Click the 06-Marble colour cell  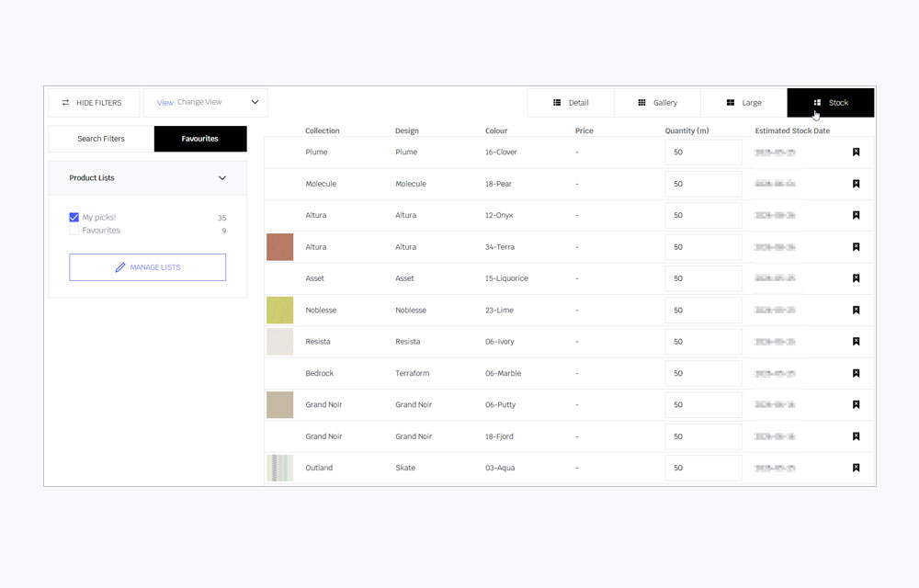[x=503, y=373]
